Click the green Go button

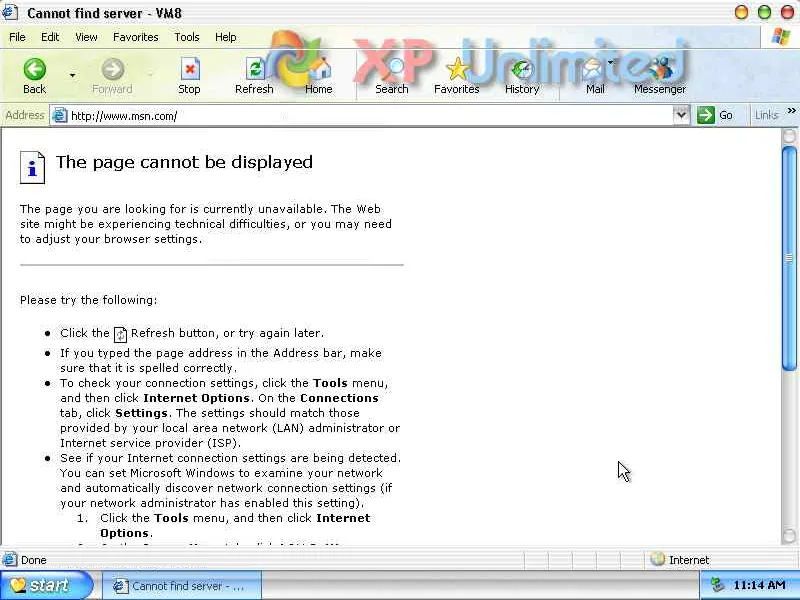click(715, 115)
